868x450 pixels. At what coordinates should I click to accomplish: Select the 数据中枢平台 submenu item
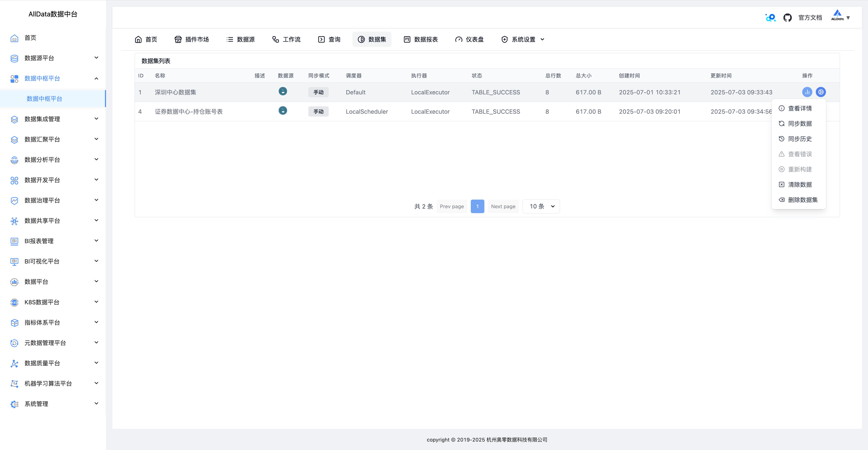[x=53, y=99]
